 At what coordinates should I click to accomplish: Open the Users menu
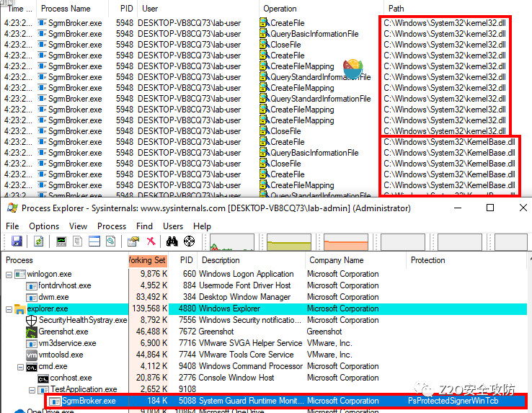pos(173,226)
